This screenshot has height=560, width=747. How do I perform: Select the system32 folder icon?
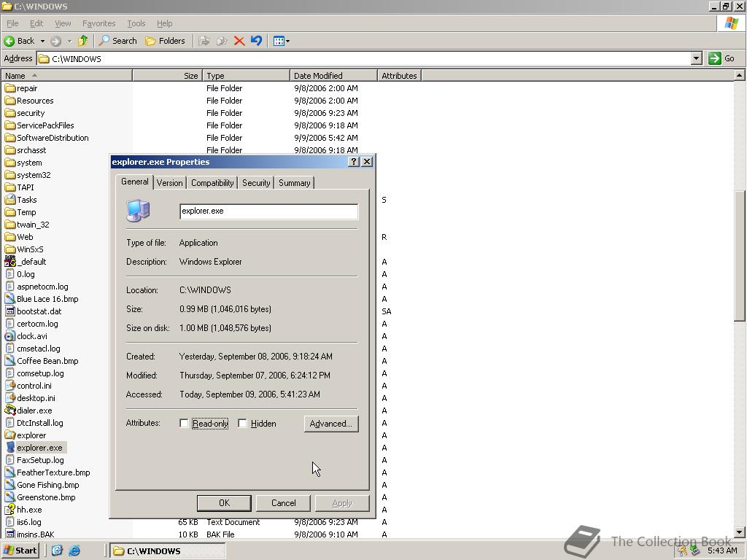10,175
